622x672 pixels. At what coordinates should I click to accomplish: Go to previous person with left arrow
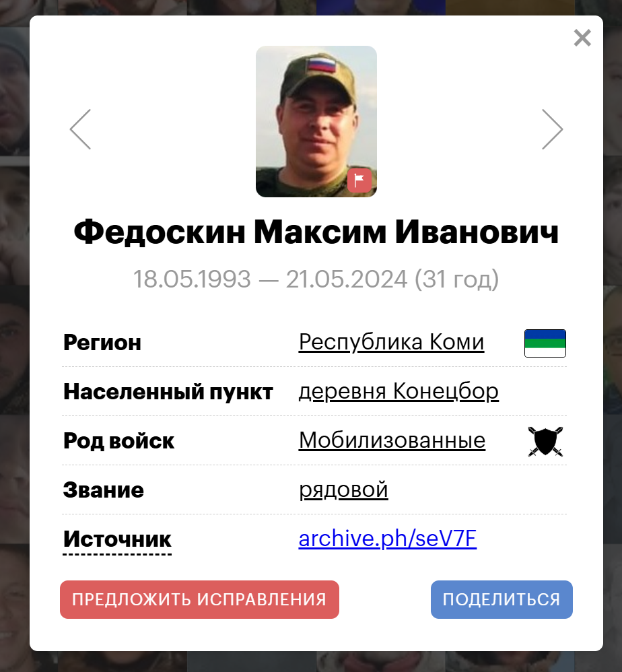tap(81, 129)
